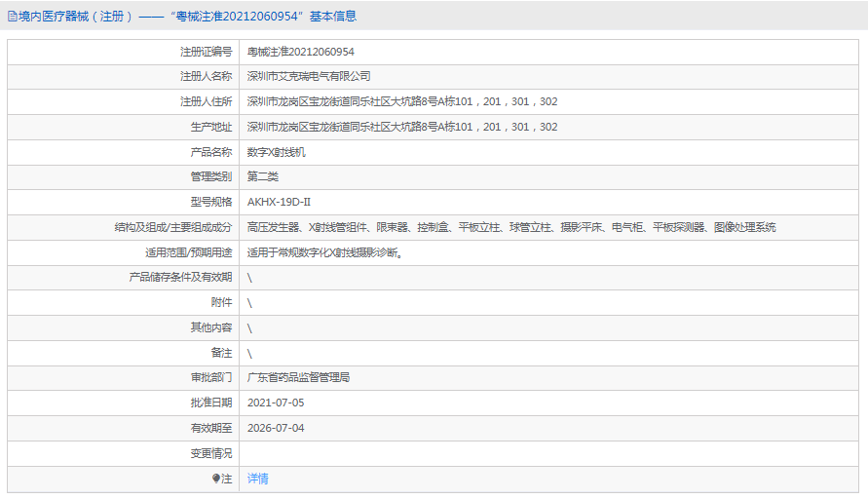Select model value AKHX-19D-II
This screenshot has width=868, height=499.
click(279, 202)
